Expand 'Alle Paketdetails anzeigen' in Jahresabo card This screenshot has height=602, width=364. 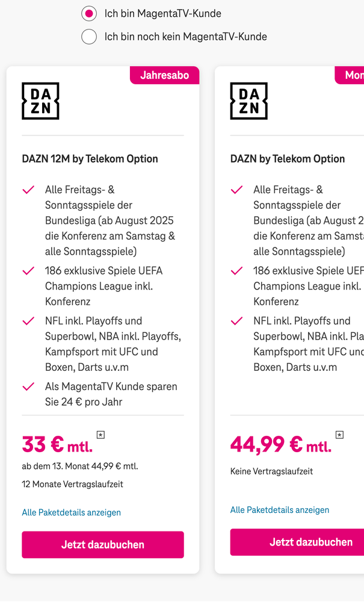pos(72,513)
